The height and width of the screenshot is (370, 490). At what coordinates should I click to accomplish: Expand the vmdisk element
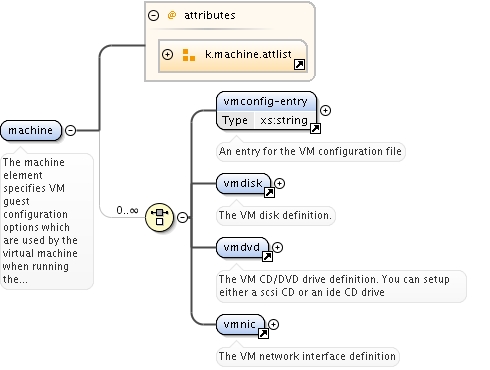pyautogui.click(x=279, y=183)
